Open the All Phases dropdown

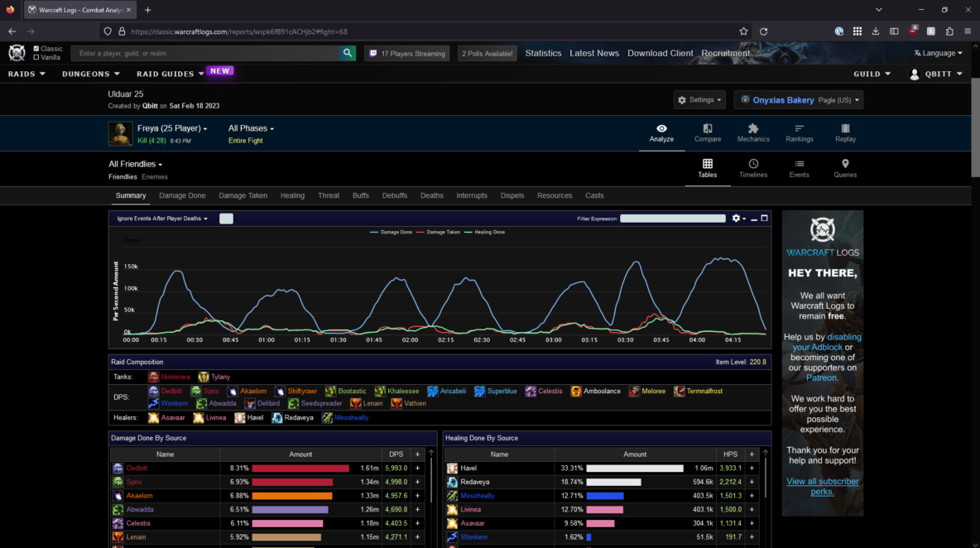click(251, 128)
